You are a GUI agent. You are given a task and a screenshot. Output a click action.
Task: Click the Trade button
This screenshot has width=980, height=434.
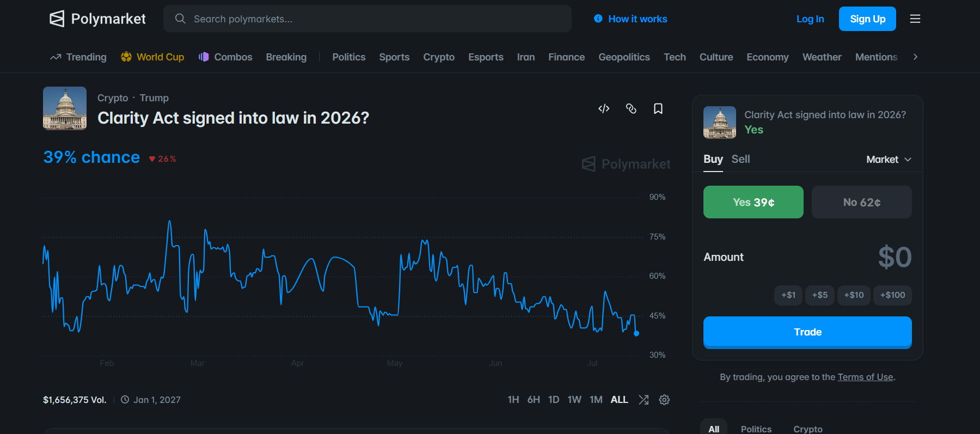pyautogui.click(x=807, y=332)
